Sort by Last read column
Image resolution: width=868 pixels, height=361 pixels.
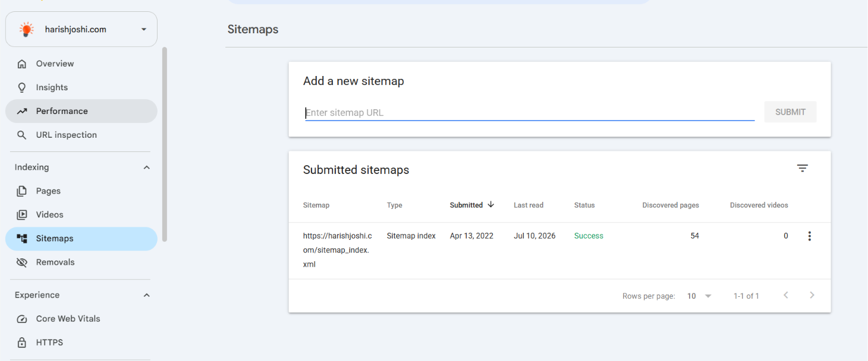529,205
